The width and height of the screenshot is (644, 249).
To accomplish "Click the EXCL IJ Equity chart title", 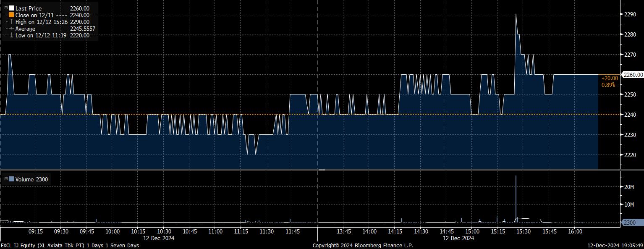I will pyautogui.click(x=70, y=245).
